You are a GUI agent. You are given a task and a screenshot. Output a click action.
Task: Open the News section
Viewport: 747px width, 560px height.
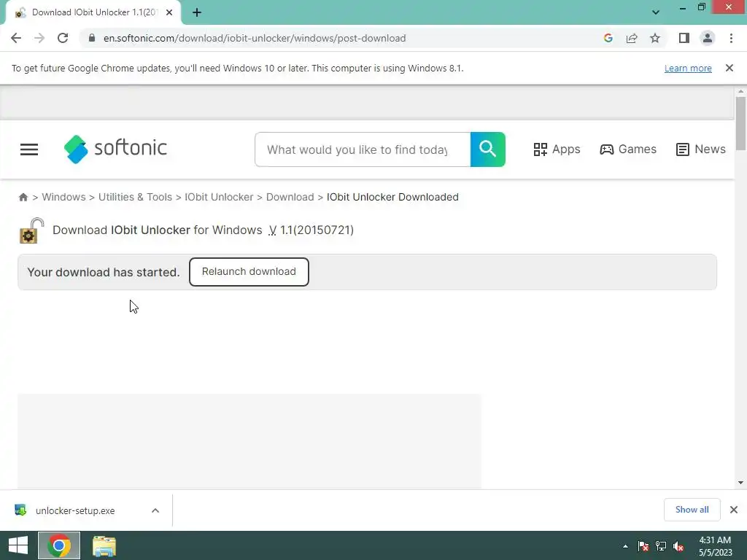[x=701, y=149]
